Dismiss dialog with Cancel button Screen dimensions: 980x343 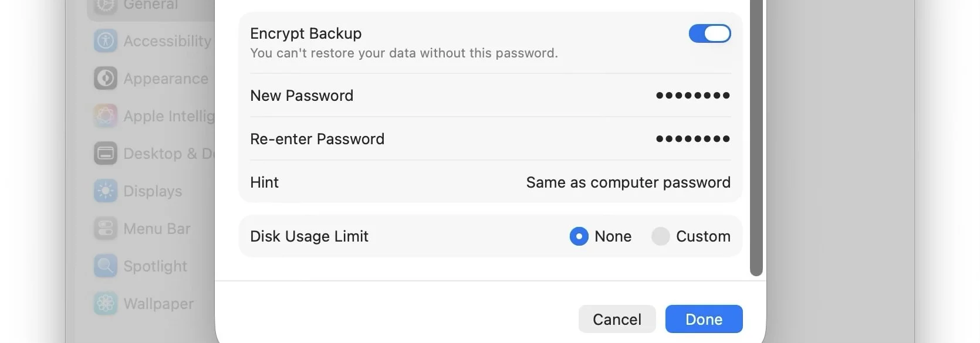pyautogui.click(x=617, y=319)
